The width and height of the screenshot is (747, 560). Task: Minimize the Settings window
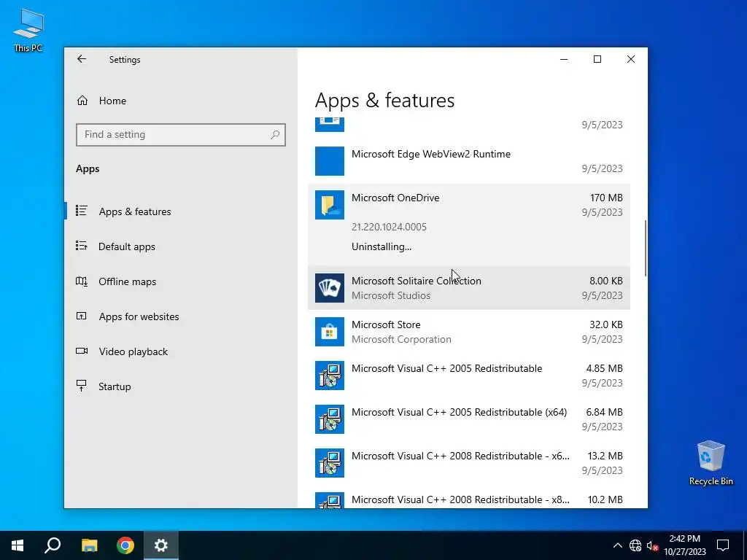[x=564, y=59]
